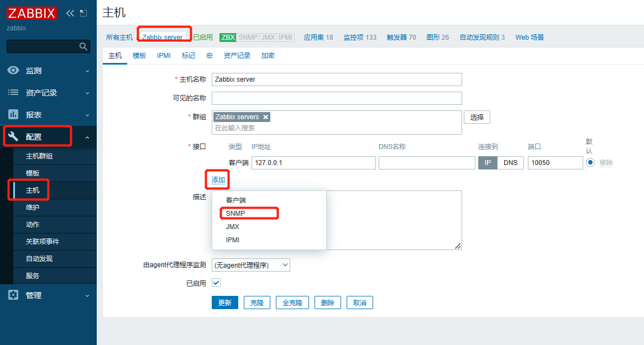Click the 主机名称 input field
This screenshot has width=644, height=345.
click(x=337, y=79)
